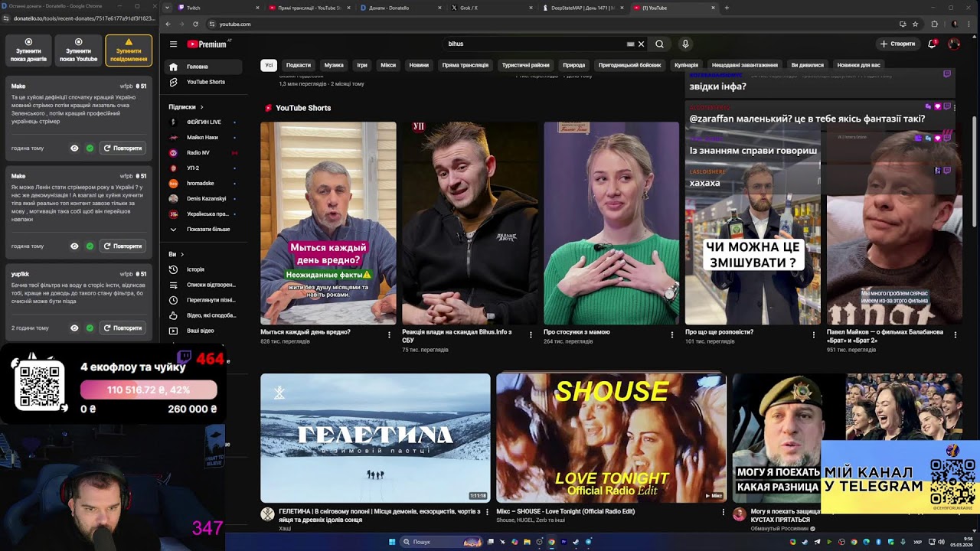Open system clock showing 05.03.2026
Viewport: 980px width, 551px height.
point(961,542)
